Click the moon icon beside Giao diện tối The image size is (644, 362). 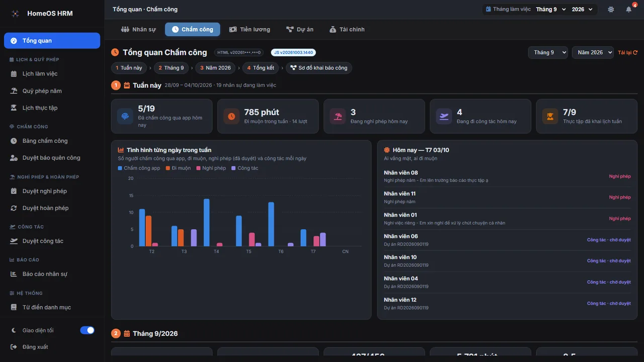tap(14, 330)
